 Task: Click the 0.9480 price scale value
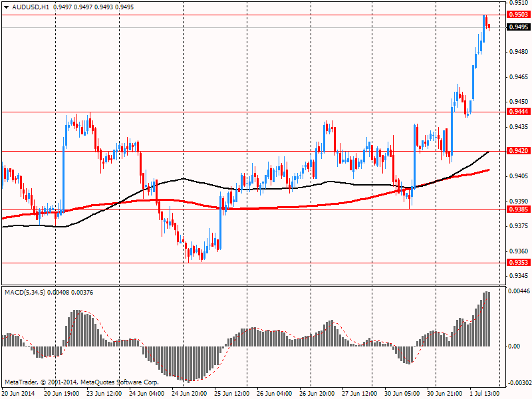click(x=519, y=52)
